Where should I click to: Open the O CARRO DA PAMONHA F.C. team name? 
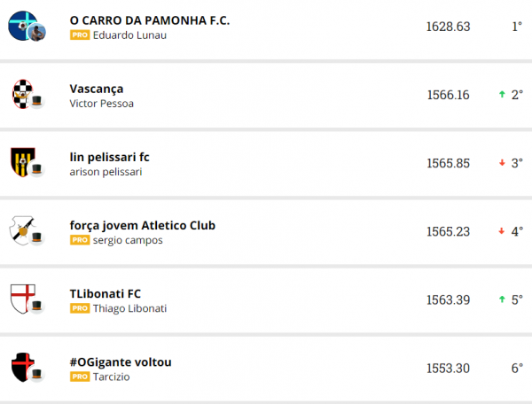[149, 19]
